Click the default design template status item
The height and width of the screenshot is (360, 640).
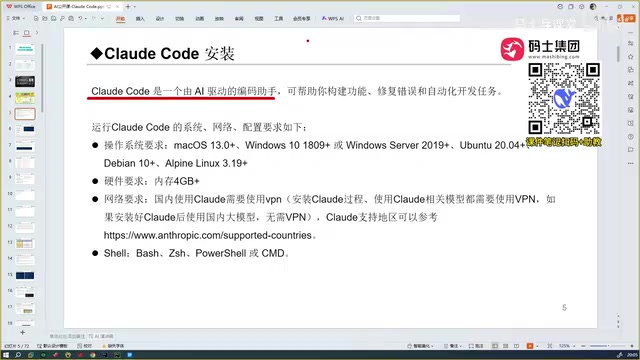52,346
